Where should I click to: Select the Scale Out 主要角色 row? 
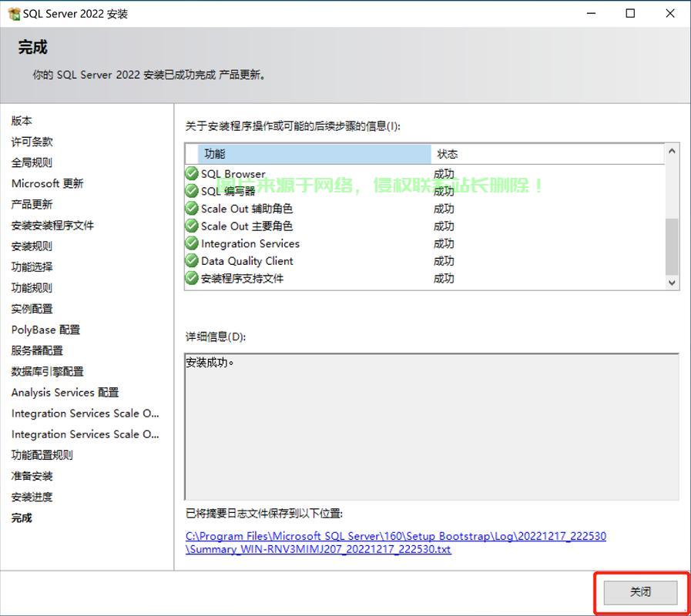point(424,226)
